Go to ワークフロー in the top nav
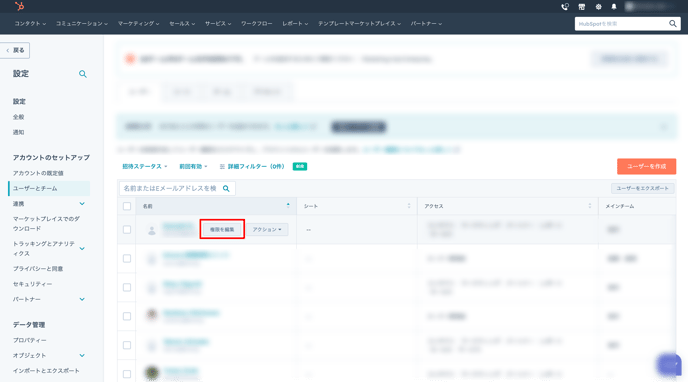 coord(257,24)
